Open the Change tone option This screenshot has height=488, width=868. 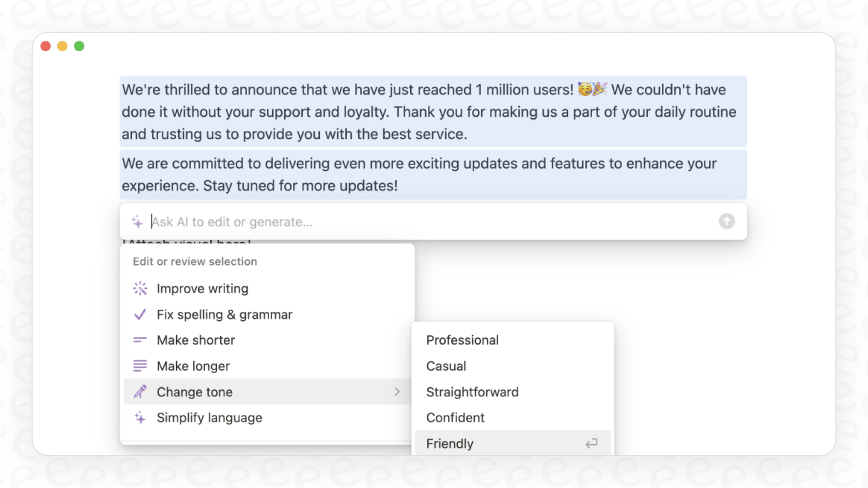point(194,391)
